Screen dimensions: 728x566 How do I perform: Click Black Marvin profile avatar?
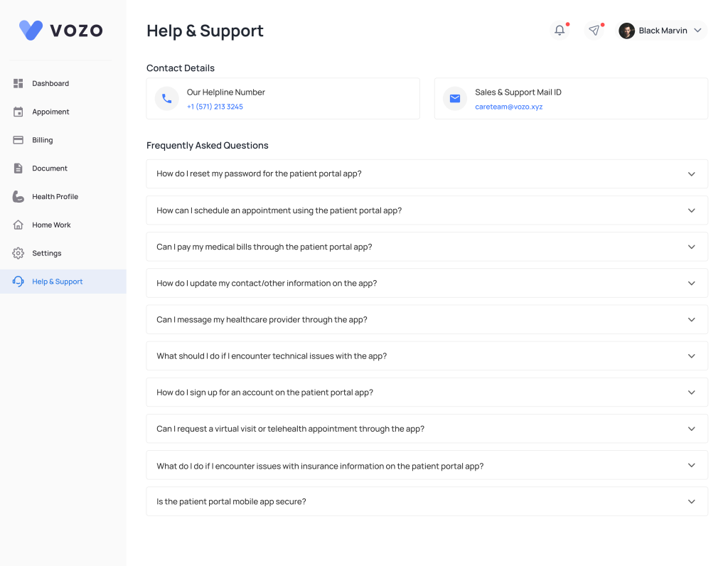pos(626,31)
